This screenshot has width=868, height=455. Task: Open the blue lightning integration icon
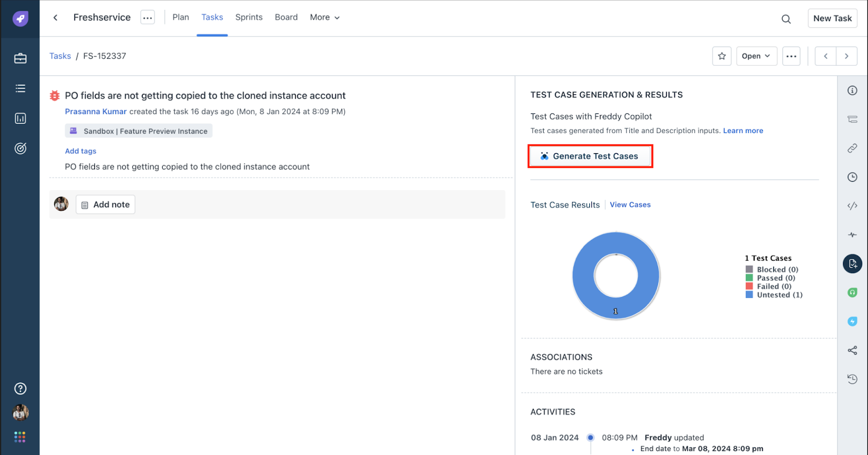[x=852, y=321]
